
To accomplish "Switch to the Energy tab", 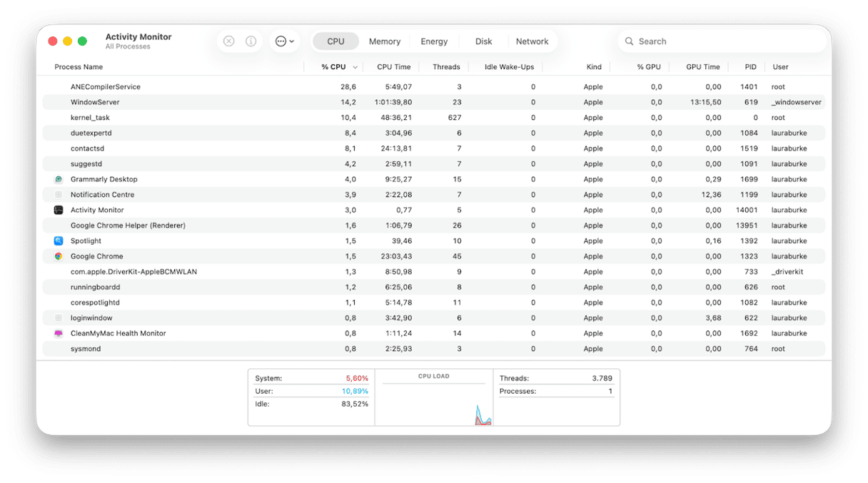I will tap(434, 41).
